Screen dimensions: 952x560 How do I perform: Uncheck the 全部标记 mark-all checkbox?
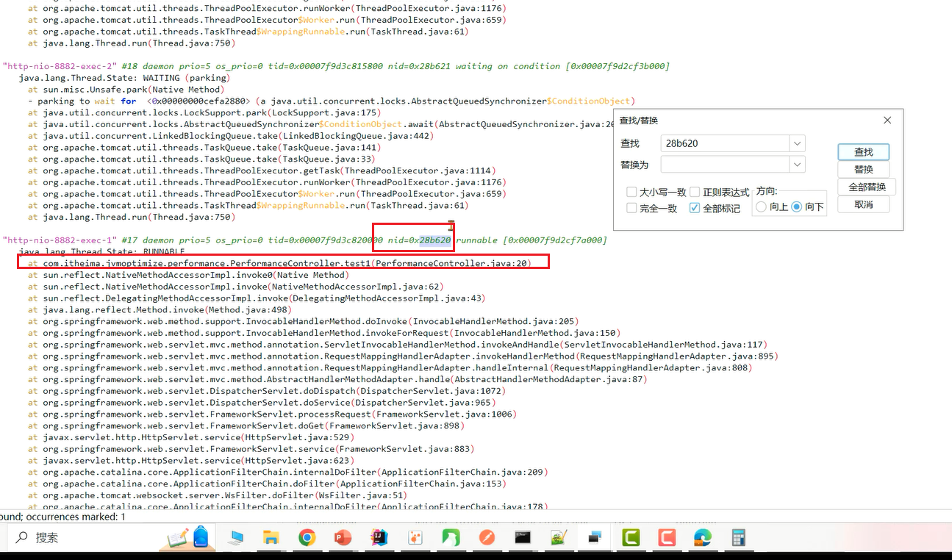(695, 208)
